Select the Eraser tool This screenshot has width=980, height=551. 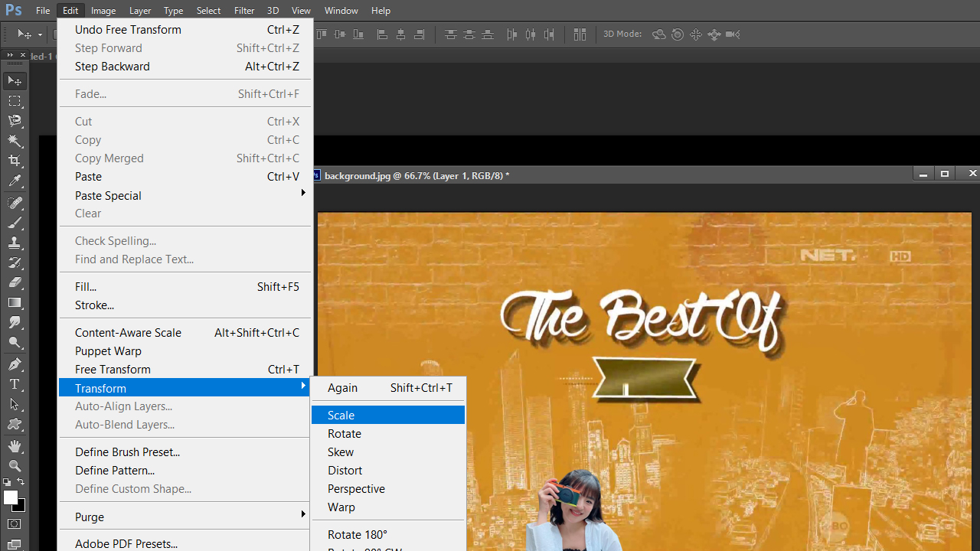pyautogui.click(x=15, y=282)
